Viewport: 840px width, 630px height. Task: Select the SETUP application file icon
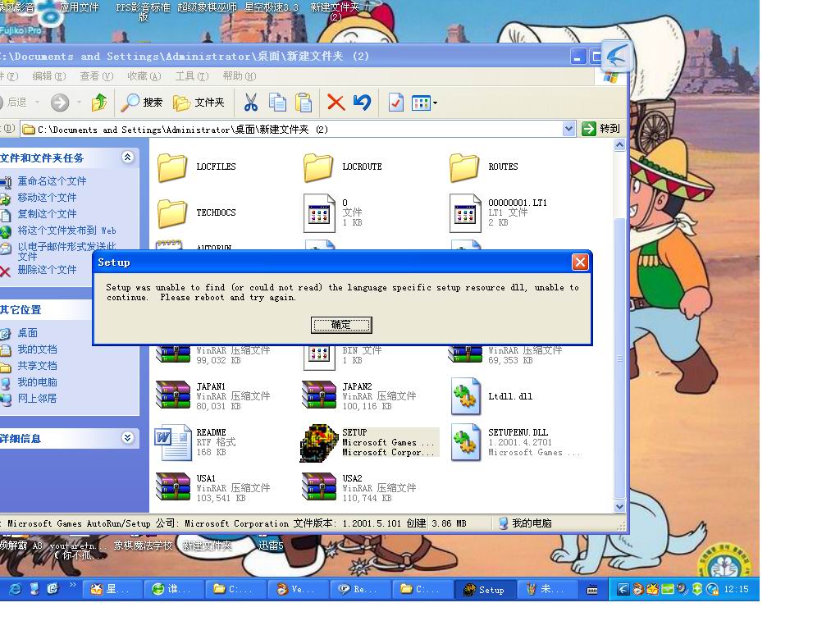[319, 443]
